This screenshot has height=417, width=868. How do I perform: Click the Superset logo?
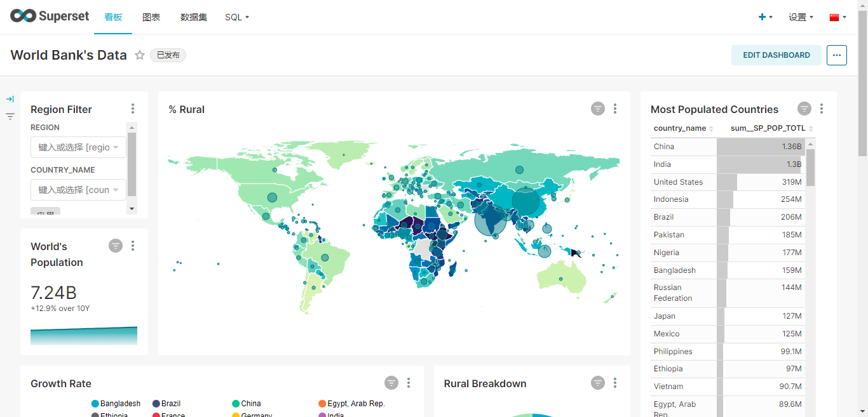50,17
